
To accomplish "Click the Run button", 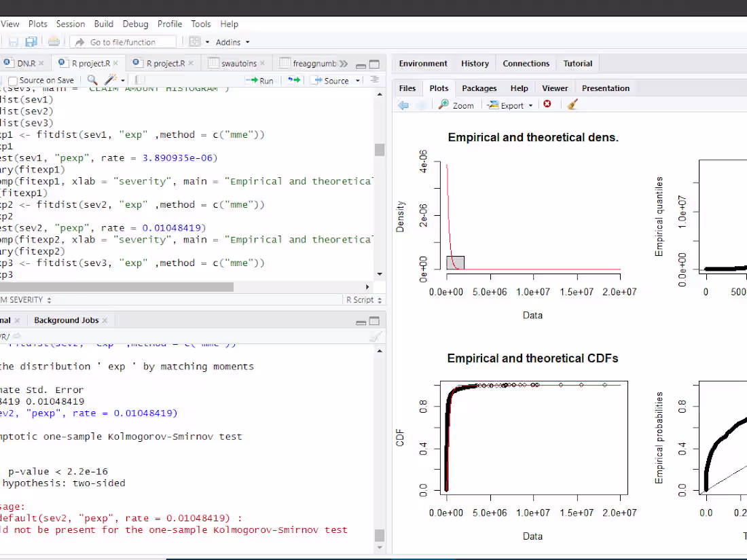I will click(260, 80).
